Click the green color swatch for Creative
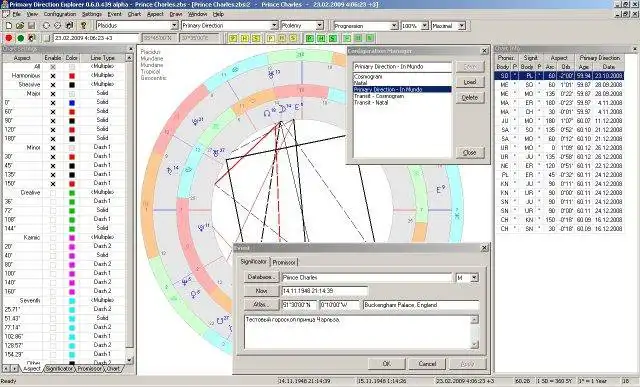Screen dimensions: 640x387 pos(72,192)
